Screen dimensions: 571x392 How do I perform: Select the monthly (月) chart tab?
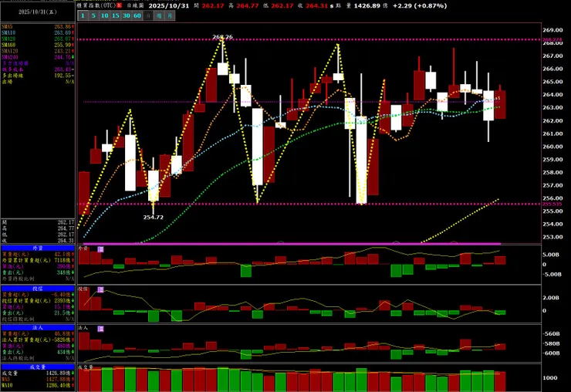170,15
